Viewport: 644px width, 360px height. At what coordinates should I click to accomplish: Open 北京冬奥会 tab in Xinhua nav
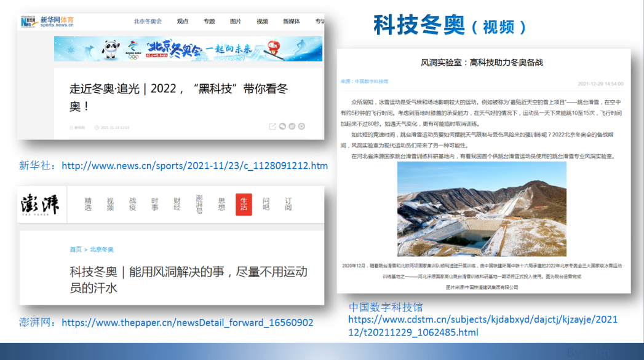coord(148,22)
